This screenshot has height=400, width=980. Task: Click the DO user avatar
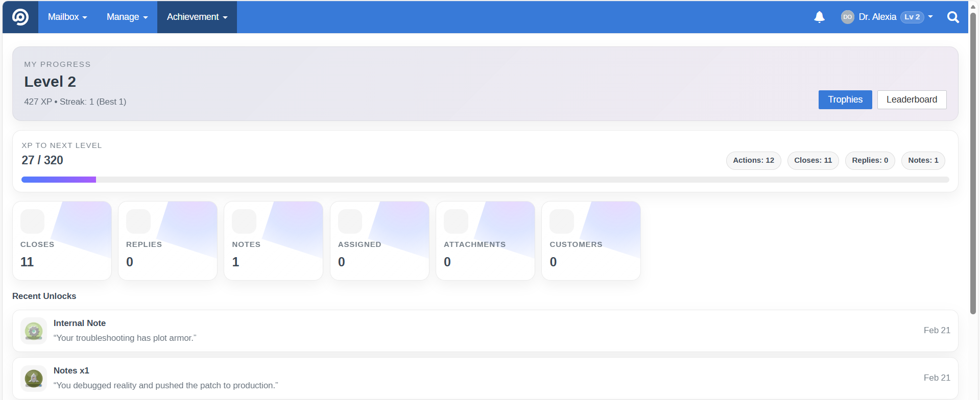coord(847,17)
